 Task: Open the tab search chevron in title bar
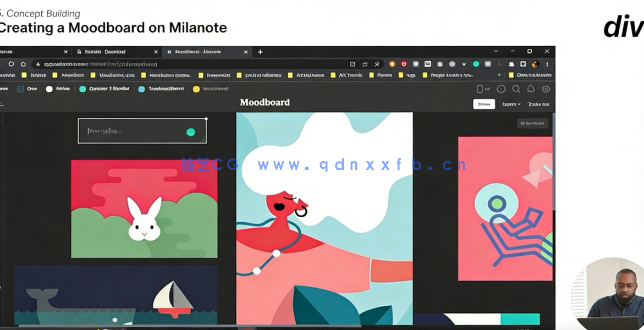[496, 52]
